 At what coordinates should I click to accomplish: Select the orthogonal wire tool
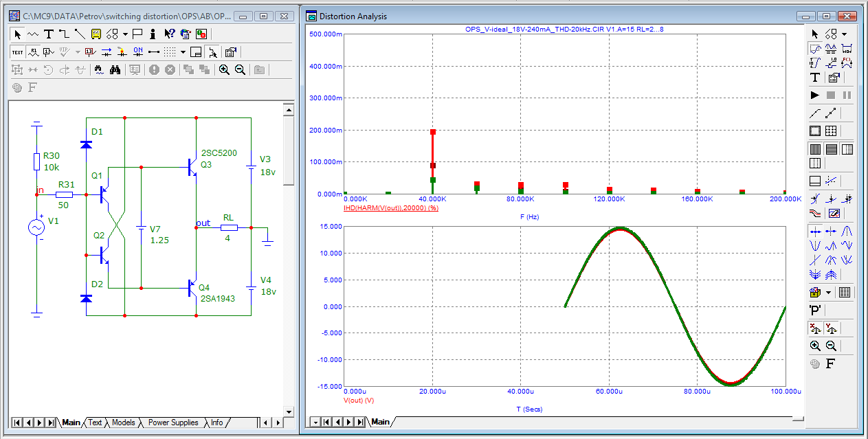64,34
